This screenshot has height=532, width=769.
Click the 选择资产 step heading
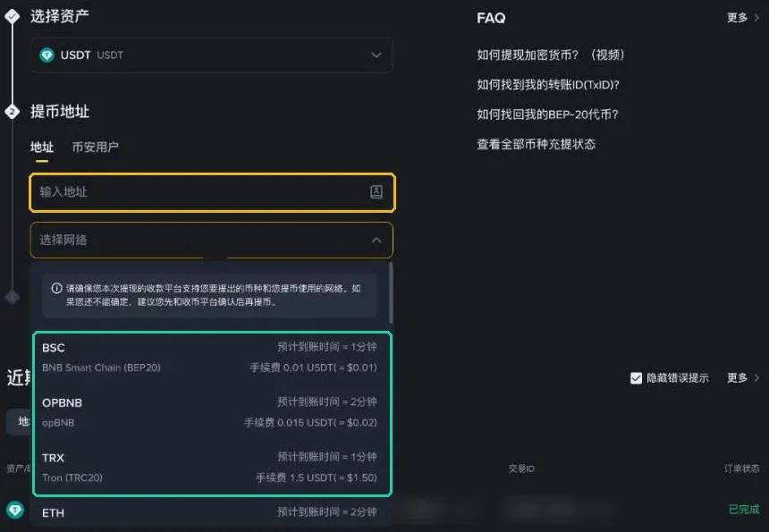[59, 16]
